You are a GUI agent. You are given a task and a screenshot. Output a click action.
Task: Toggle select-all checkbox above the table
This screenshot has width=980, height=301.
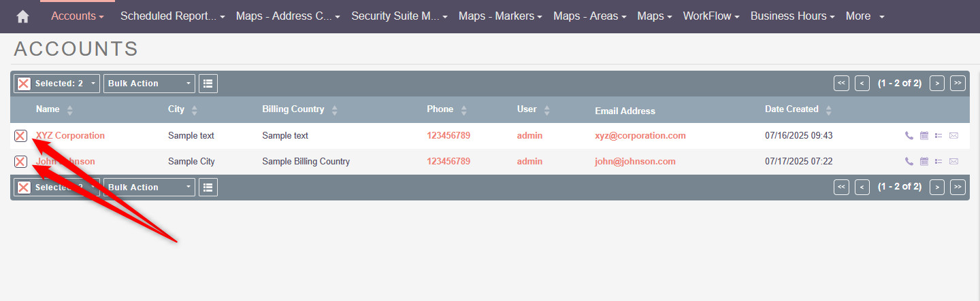(x=24, y=84)
